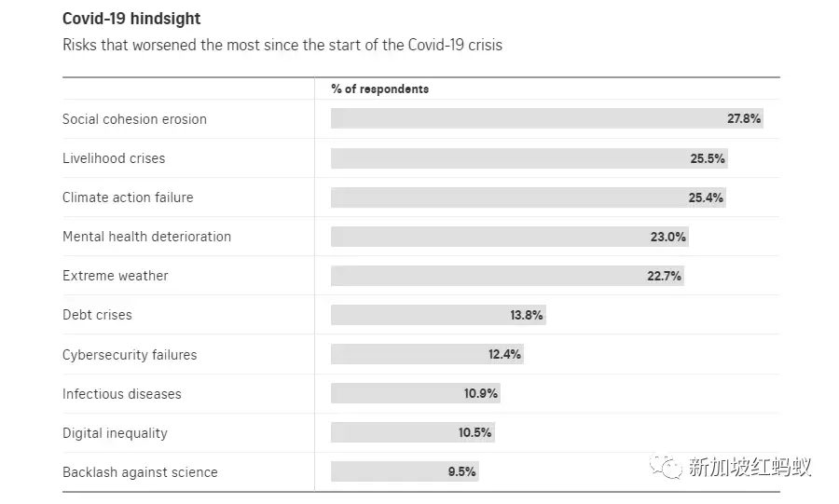Click the '% of respondents' column header
839x504 pixels.
(x=379, y=89)
